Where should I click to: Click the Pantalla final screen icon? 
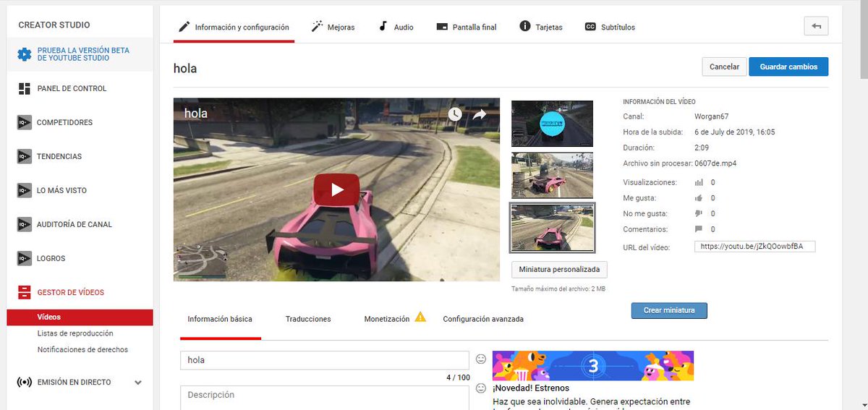click(x=442, y=27)
